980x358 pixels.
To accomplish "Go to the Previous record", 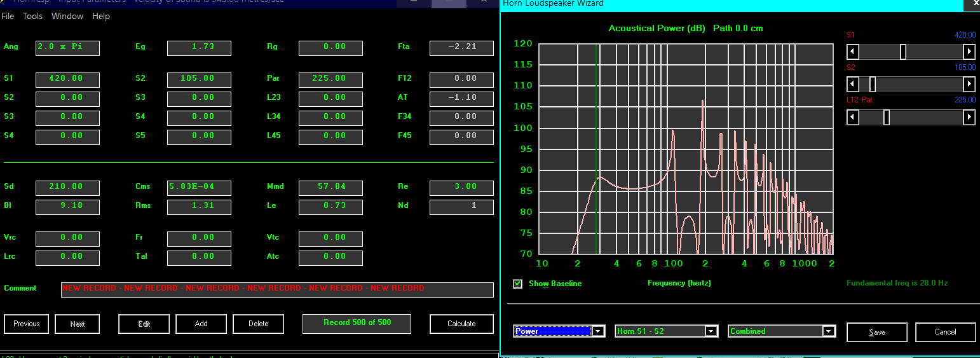I will [27, 324].
